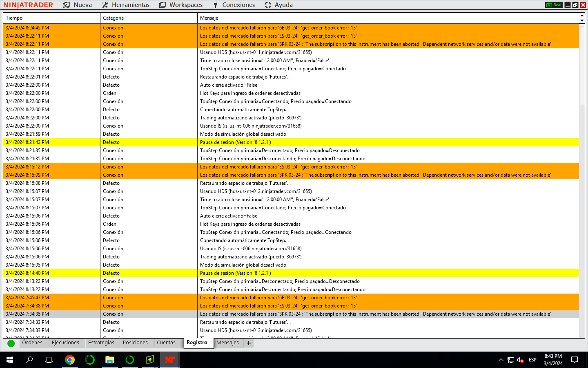Add a new tab with the plus button

[x=249, y=343]
